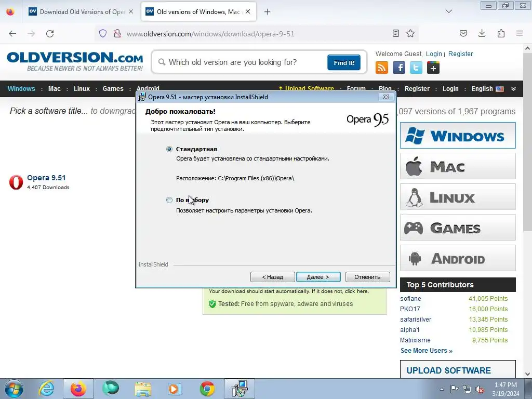The width and height of the screenshot is (532, 399).
Task: Click Login in the black navigation bar
Action: click(x=450, y=88)
